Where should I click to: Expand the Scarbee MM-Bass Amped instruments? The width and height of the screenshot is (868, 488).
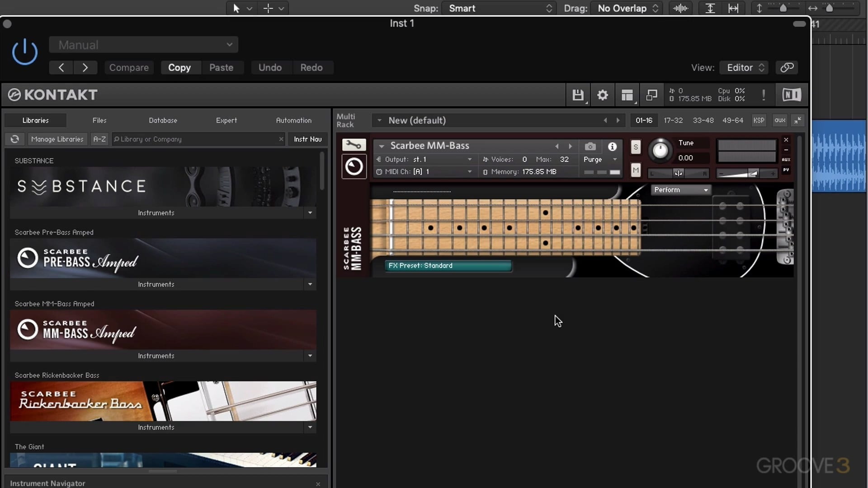tap(309, 356)
